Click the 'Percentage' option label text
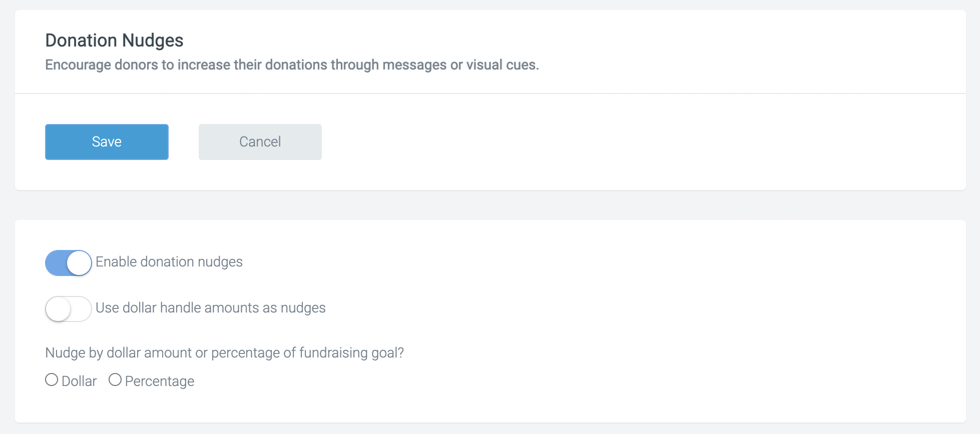The image size is (980, 434). click(x=160, y=381)
